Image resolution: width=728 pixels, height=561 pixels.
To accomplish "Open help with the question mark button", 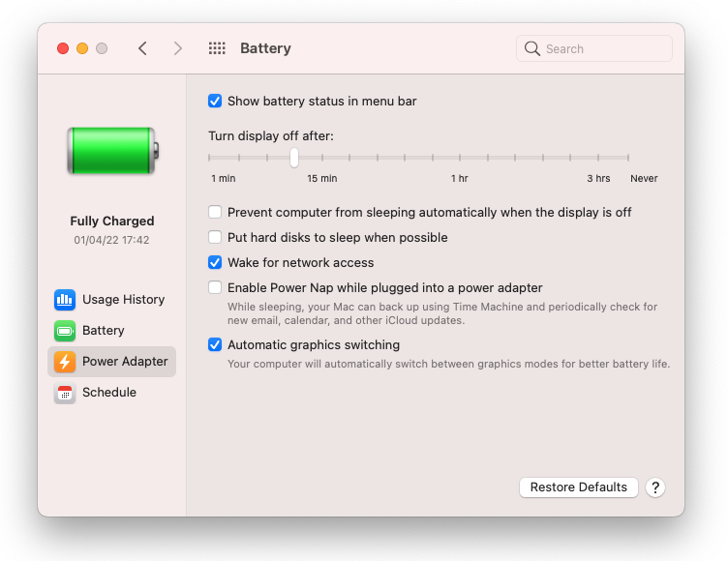I will [x=655, y=487].
